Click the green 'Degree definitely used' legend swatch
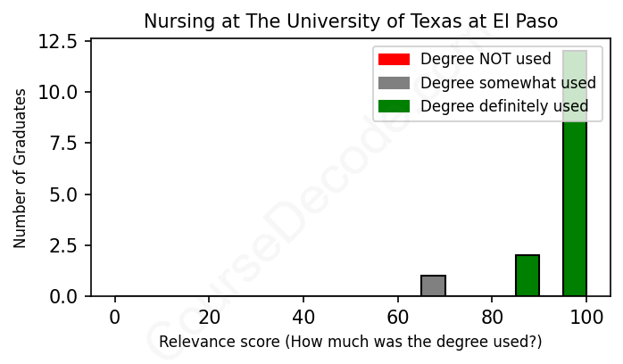This screenshot has width=623, height=364. point(394,106)
